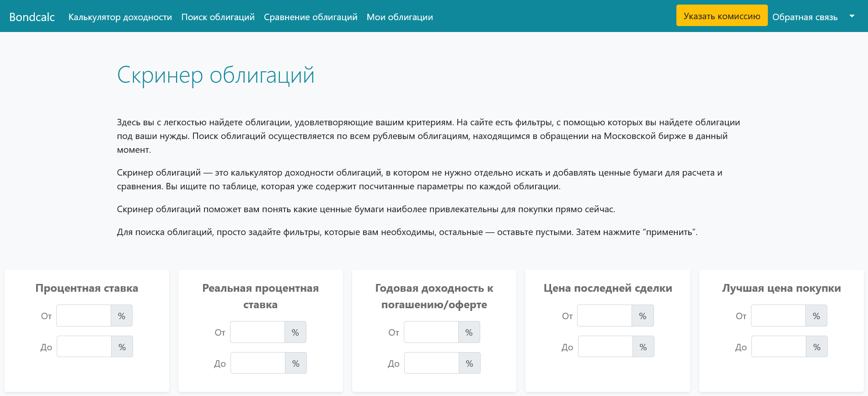This screenshot has height=396, width=868.
Task: Focus the Процентная ставка До field
Action: pyautogui.click(x=84, y=347)
